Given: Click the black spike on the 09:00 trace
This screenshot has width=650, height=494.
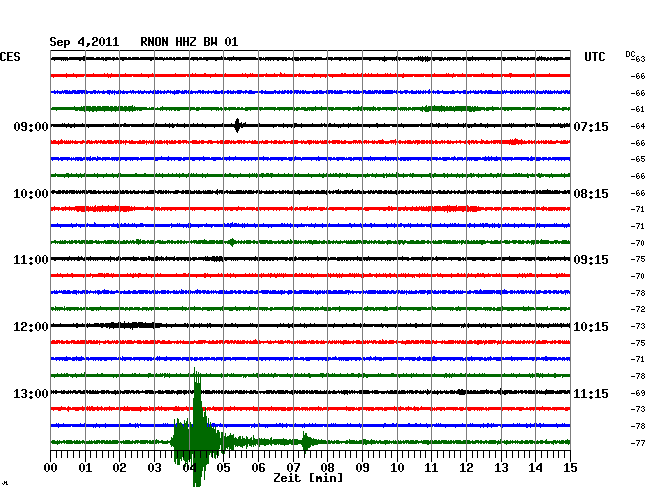Looking at the screenshot, I should tap(237, 125).
